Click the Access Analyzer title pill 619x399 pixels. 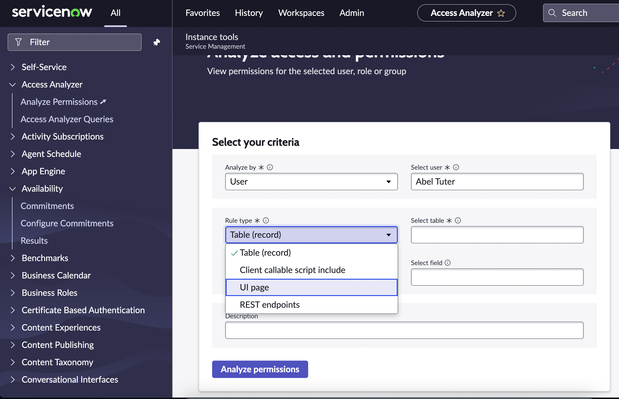466,13
